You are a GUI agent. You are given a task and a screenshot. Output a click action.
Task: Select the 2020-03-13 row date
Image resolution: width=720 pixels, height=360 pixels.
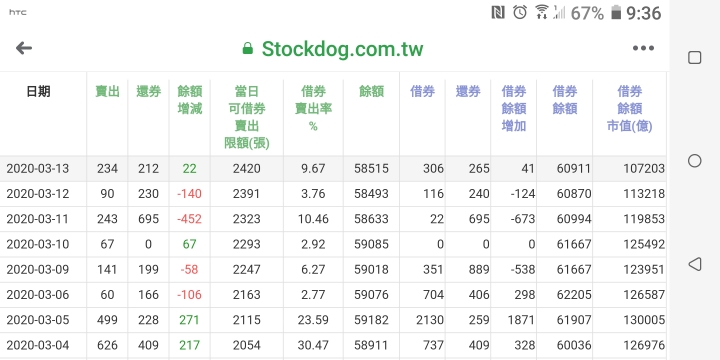tap(38, 169)
